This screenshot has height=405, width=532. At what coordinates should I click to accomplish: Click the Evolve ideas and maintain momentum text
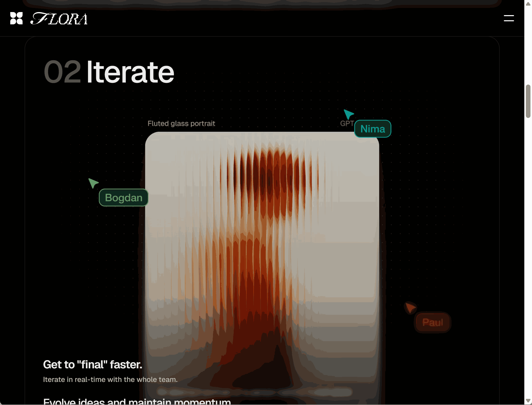pos(137,401)
